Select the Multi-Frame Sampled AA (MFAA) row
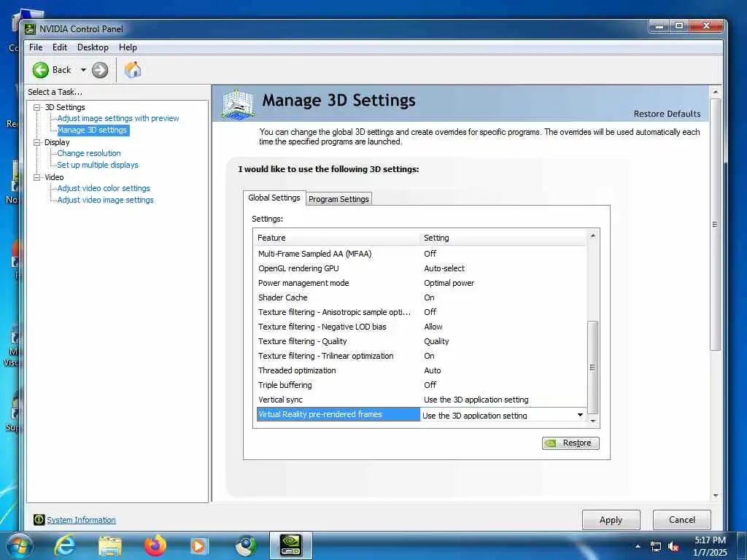This screenshot has width=747, height=560. 422,254
